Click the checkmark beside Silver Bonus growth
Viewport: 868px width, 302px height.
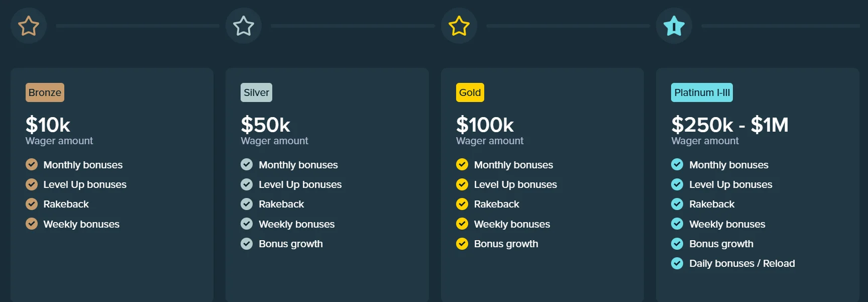(x=246, y=244)
